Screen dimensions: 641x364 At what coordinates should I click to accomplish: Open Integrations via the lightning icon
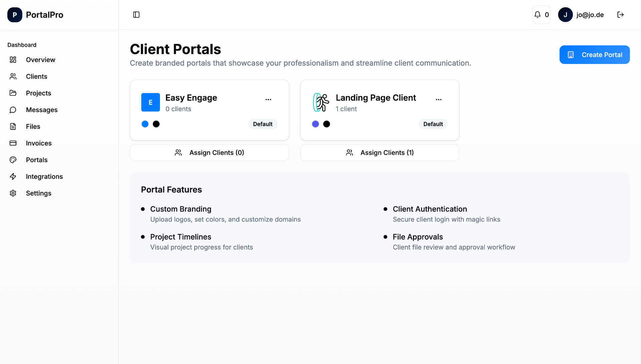13,176
